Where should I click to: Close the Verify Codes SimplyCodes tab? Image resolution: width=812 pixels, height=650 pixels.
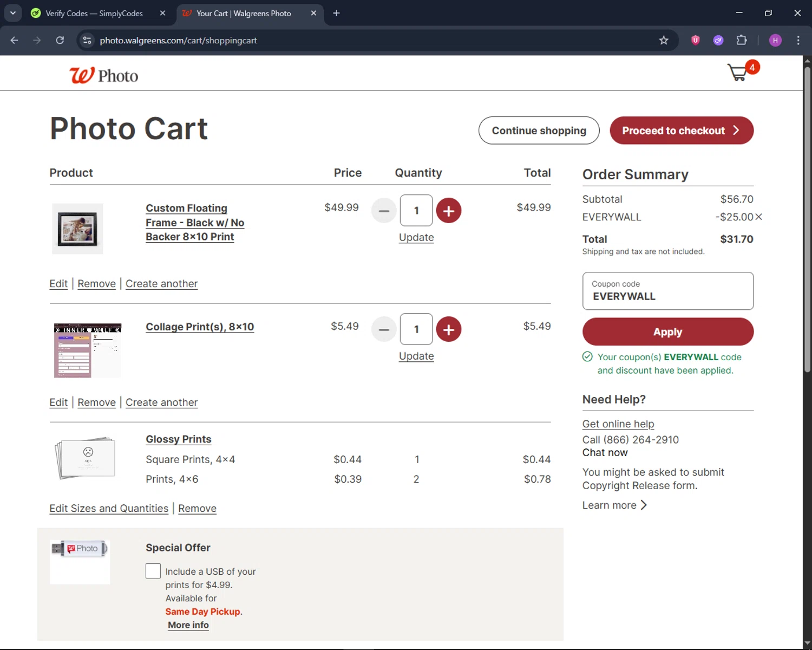click(162, 13)
